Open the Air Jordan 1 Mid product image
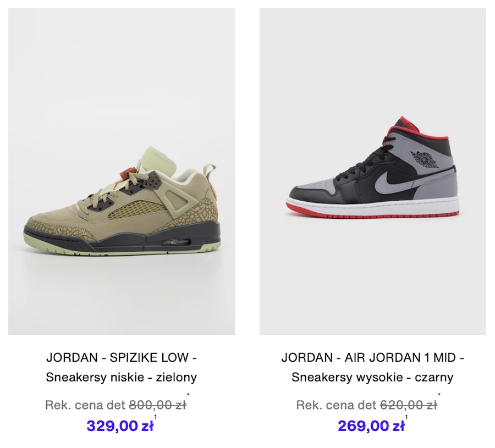495x448 pixels. tap(373, 172)
